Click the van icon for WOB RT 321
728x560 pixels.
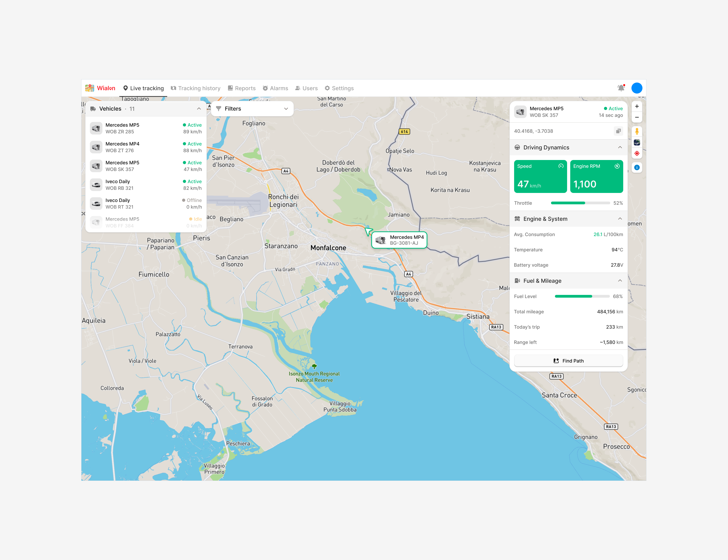[96, 204]
